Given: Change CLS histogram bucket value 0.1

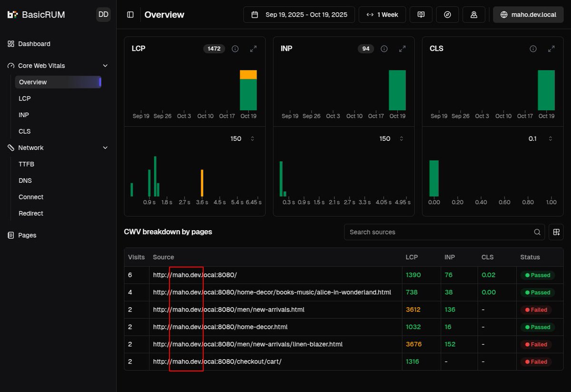Looking at the screenshot, I should point(541,139).
